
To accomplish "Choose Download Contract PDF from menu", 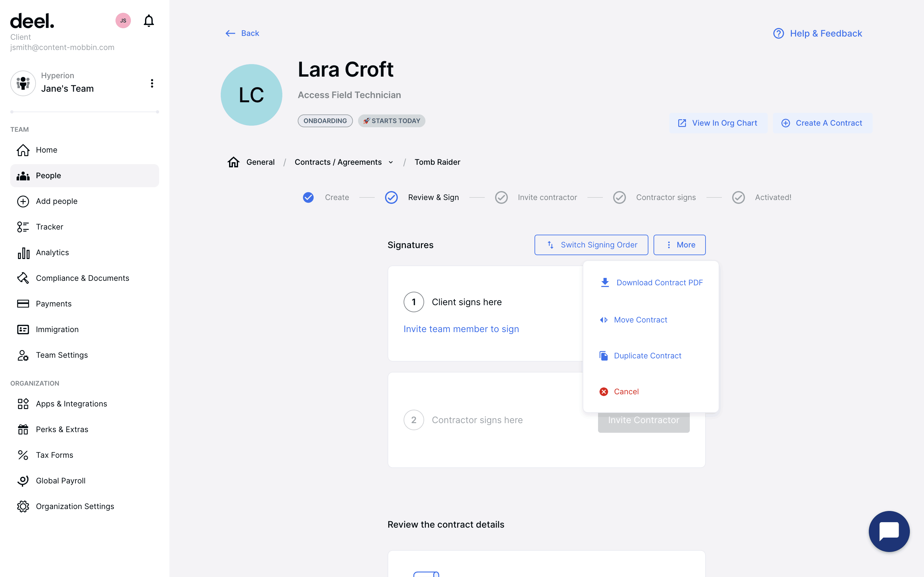I will click(659, 282).
